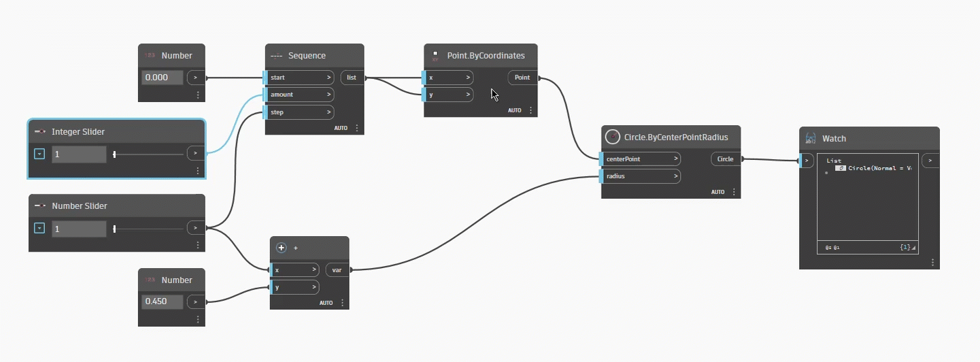Click the Sequence node dashes icon
980x362 pixels.
(276, 56)
